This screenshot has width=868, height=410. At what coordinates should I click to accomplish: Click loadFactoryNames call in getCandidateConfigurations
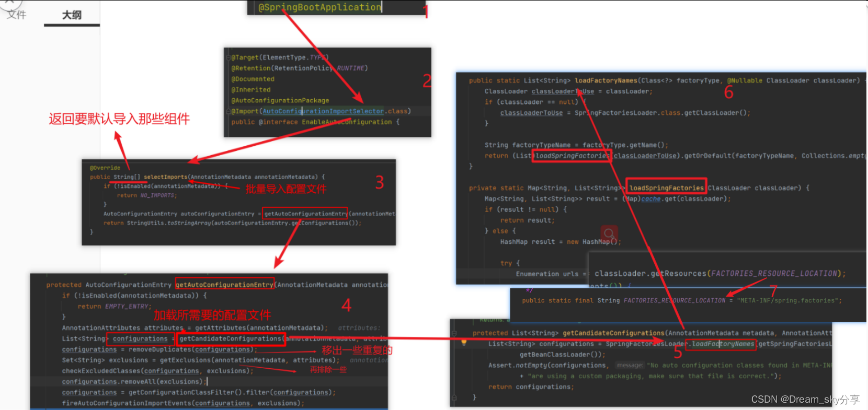pos(723,344)
